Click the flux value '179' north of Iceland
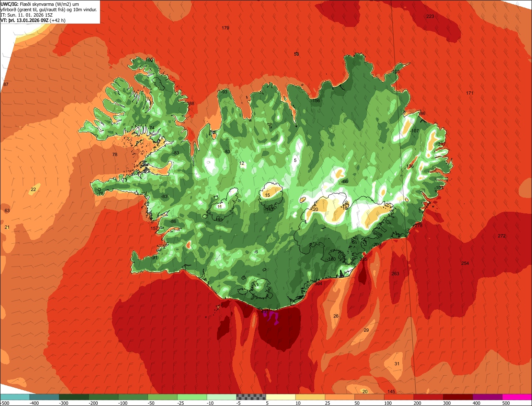This screenshot has width=532, height=406. (x=225, y=28)
